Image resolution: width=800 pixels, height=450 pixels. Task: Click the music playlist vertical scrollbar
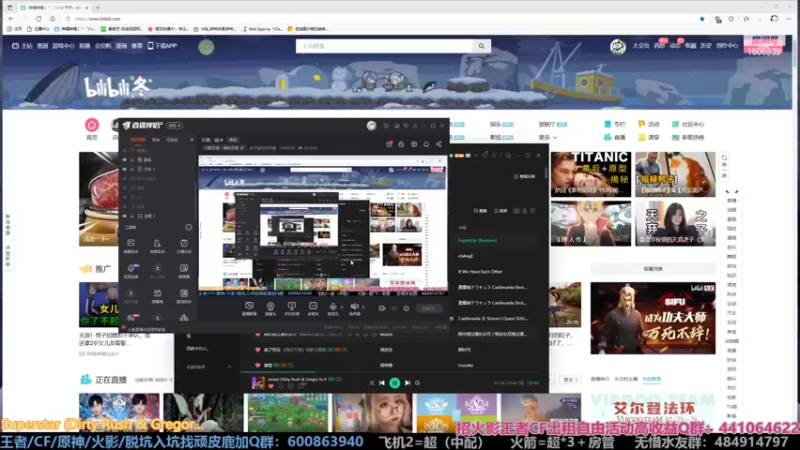(x=546, y=173)
